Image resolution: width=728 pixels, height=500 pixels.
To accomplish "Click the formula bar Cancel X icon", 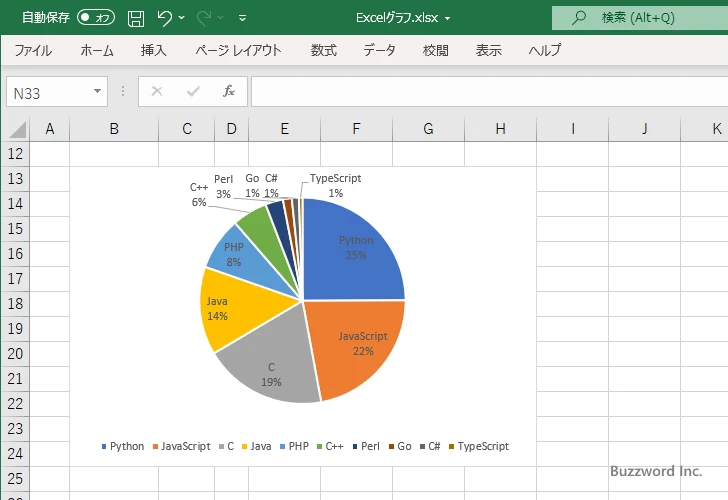I will [157, 91].
